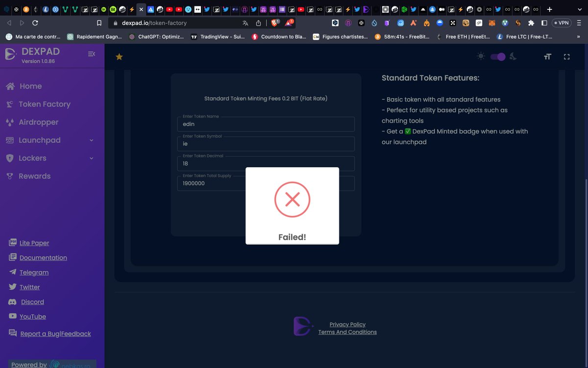
Task: Reload the page with browser refresh button
Action: [35, 23]
